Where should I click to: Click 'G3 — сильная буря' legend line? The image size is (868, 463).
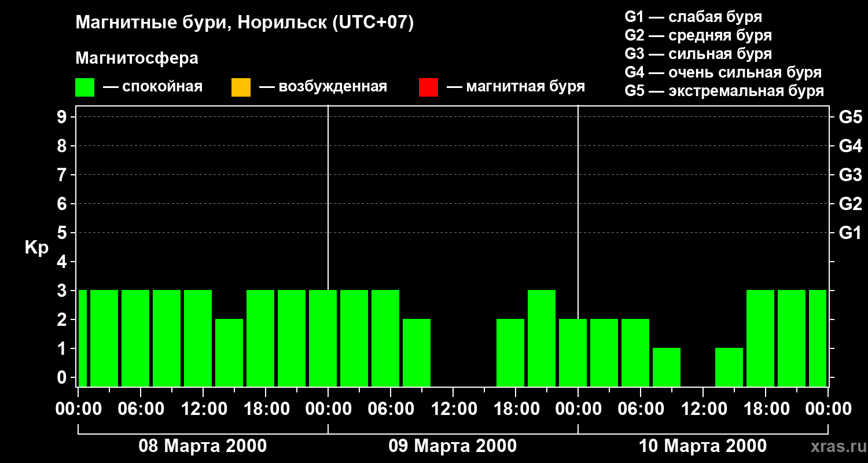(698, 54)
